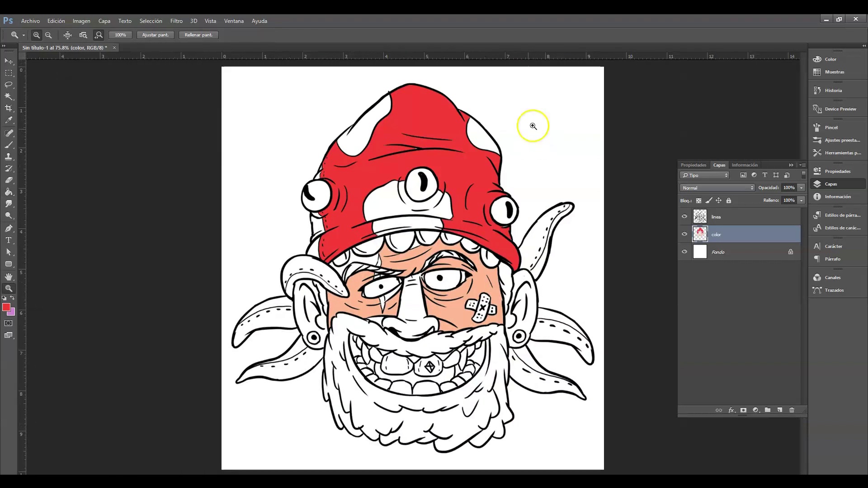Click the delete layer trash icon

[x=792, y=410]
